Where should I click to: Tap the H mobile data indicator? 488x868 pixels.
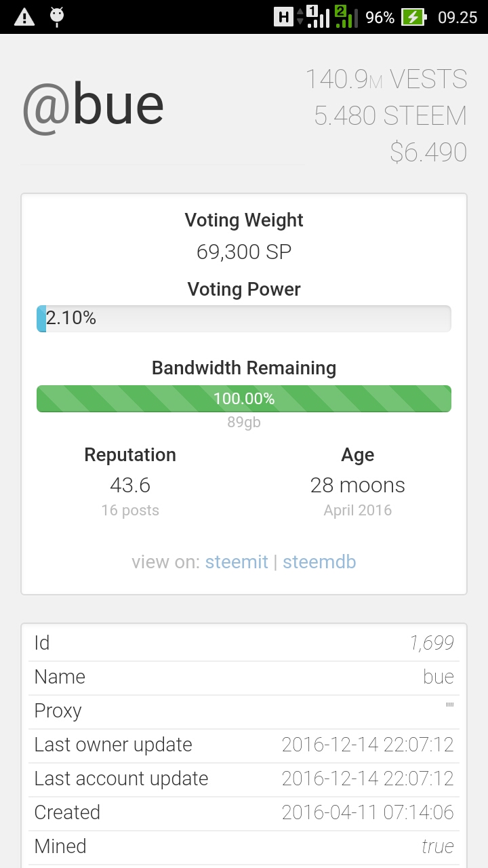283,17
